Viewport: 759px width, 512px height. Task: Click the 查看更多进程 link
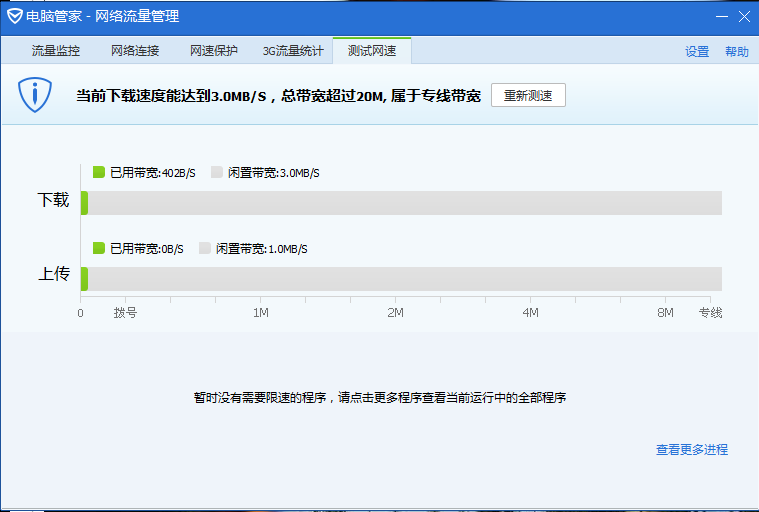691,450
